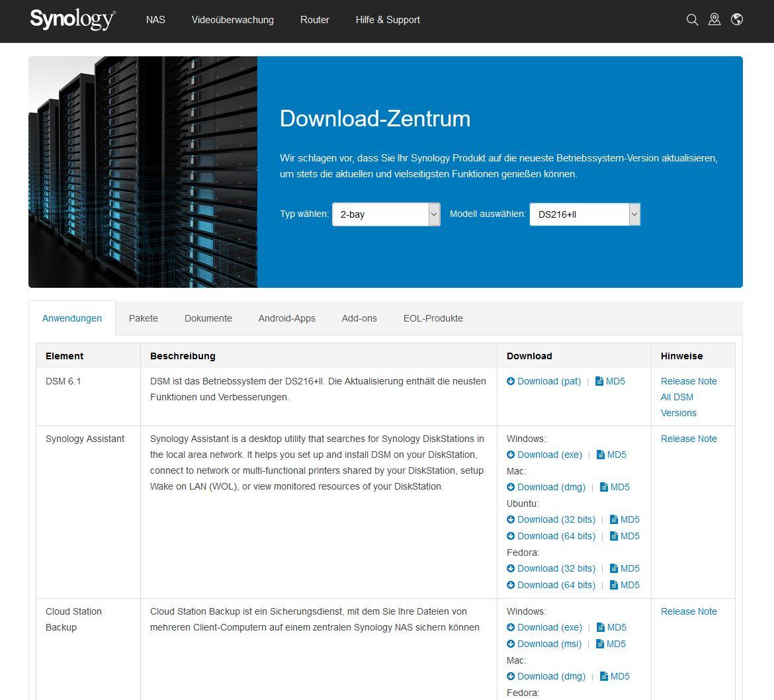Open 'All DSM Versions' link

pyautogui.click(x=679, y=405)
